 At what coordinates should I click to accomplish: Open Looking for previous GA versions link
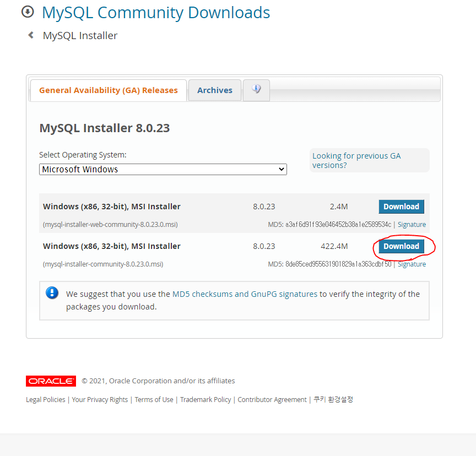click(x=356, y=160)
